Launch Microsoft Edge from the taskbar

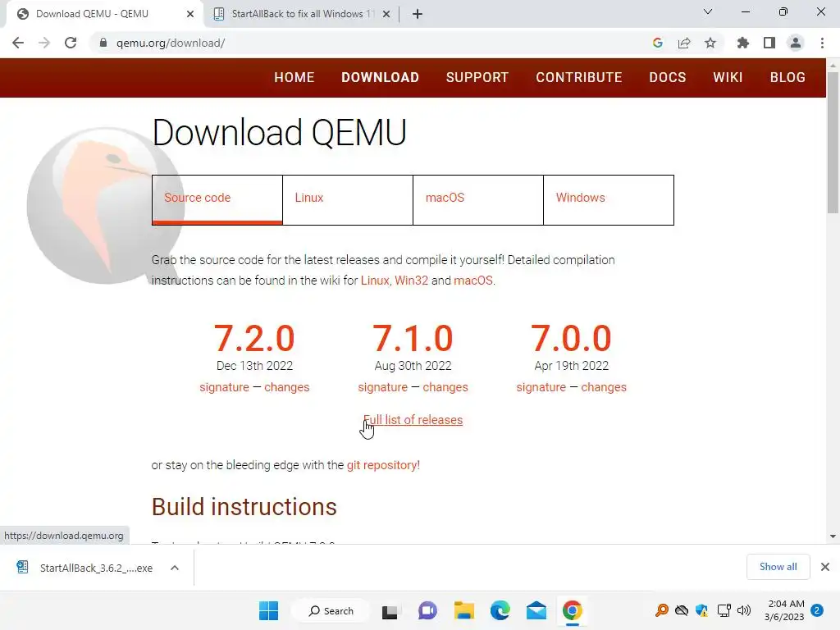click(500, 610)
